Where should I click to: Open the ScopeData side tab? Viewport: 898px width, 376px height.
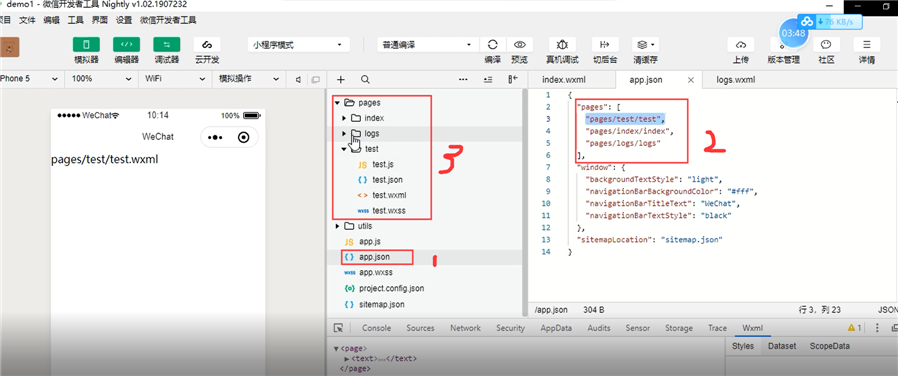pos(829,346)
